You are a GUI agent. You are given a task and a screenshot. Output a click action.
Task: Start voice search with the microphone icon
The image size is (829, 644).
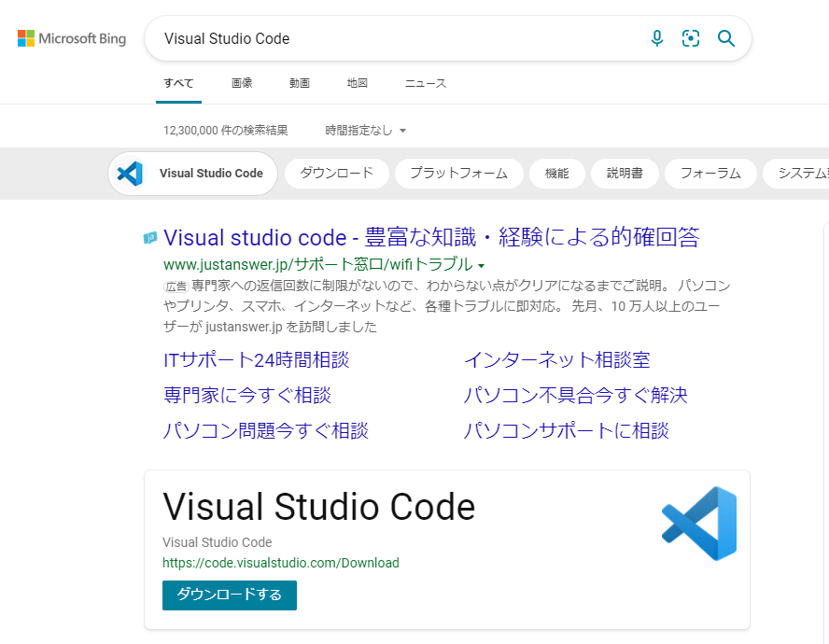coord(656,38)
